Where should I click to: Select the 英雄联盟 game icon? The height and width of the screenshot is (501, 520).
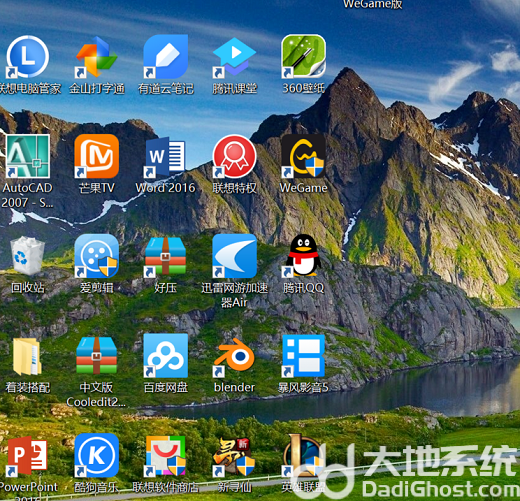303,455
